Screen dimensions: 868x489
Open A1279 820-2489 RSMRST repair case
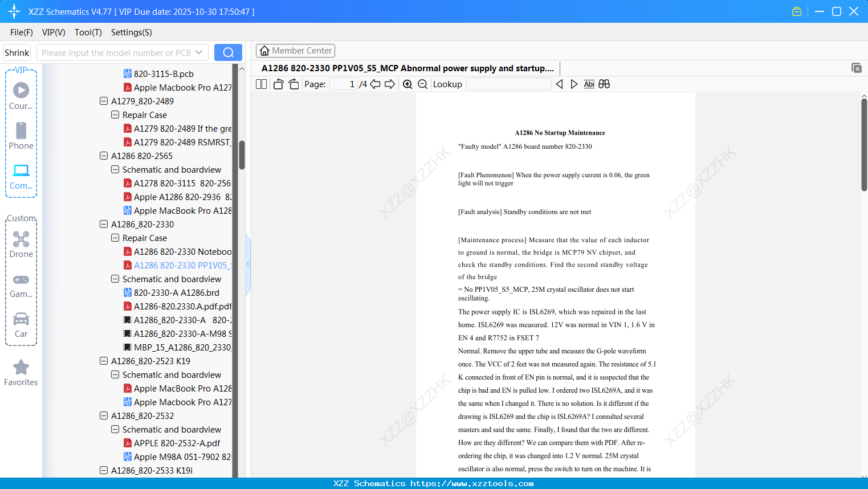tap(177, 142)
